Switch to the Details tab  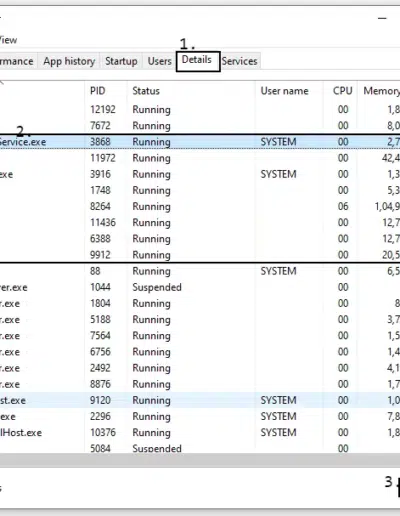pyautogui.click(x=197, y=60)
